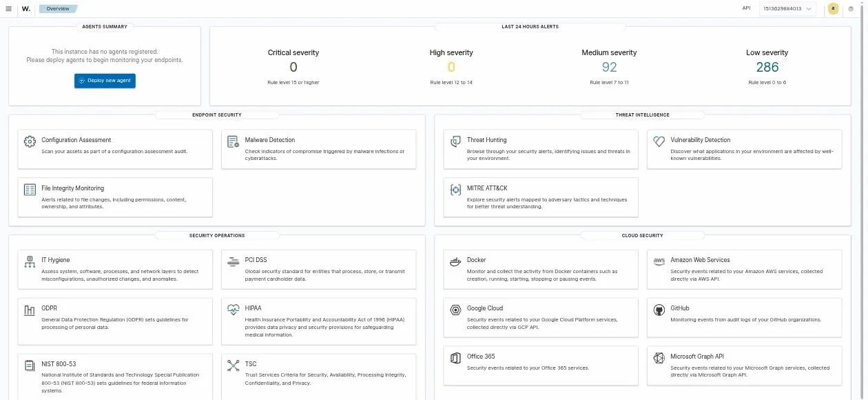Image resolution: width=868 pixels, height=400 pixels.
Task: Select the Docker whale icon
Action: click(x=455, y=261)
